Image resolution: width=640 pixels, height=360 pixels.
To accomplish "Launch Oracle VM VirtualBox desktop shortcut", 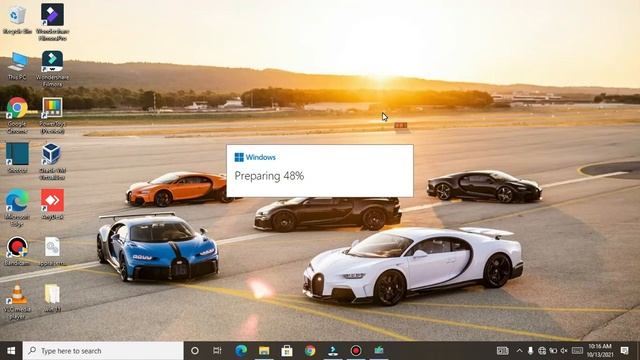I will tap(52, 161).
